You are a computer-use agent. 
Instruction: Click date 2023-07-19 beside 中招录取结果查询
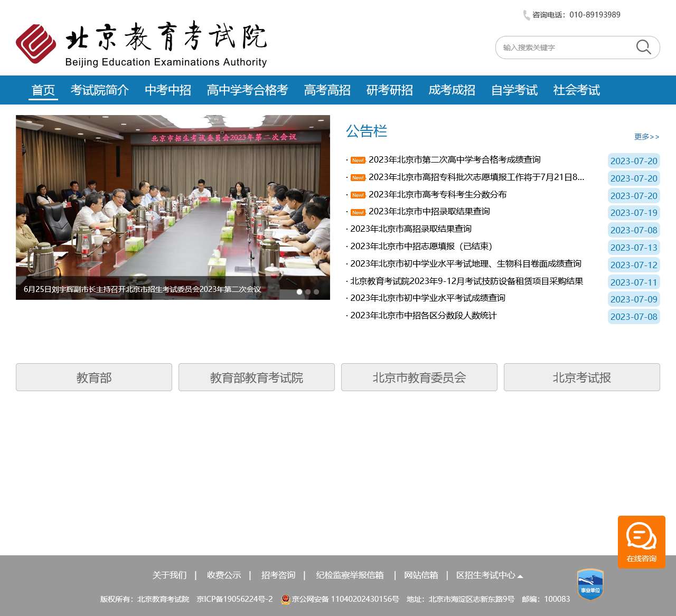[634, 213]
